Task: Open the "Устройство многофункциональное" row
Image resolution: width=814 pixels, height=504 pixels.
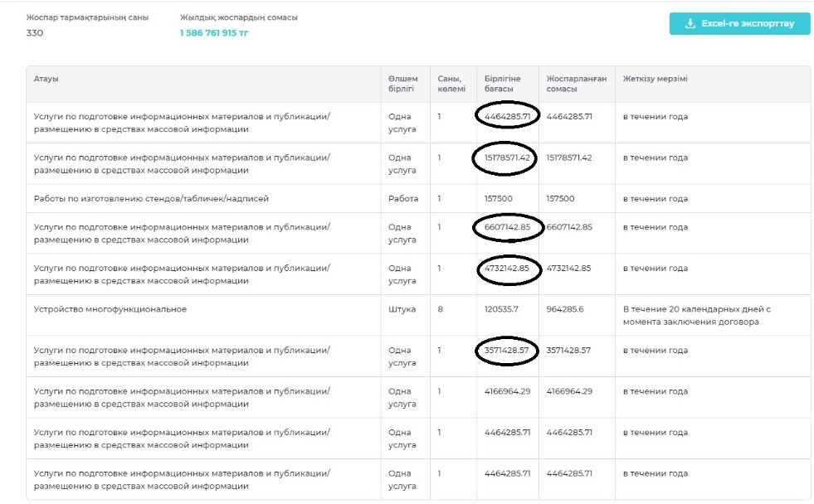Action: point(110,309)
